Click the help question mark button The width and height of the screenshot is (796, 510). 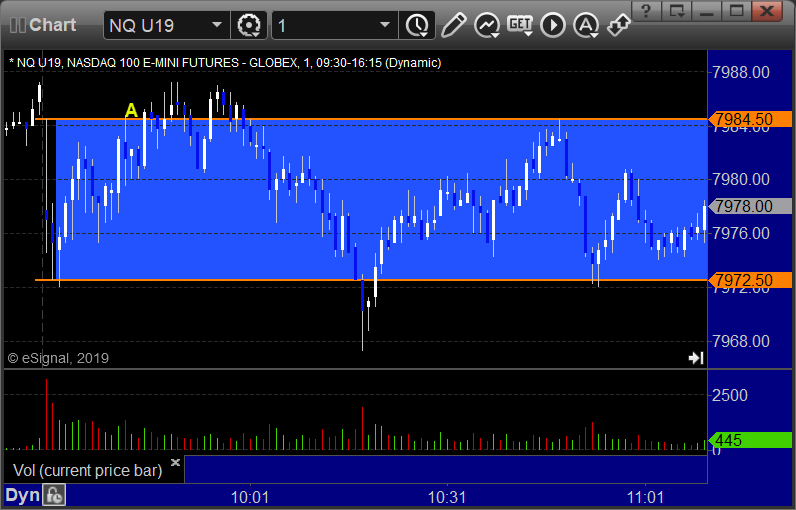point(646,11)
